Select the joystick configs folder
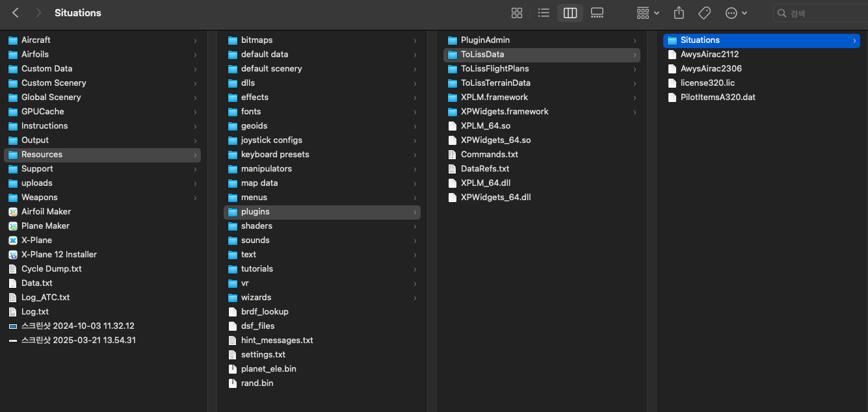Image resolution: width=868 pixels, height=412 pixels. 322,140
